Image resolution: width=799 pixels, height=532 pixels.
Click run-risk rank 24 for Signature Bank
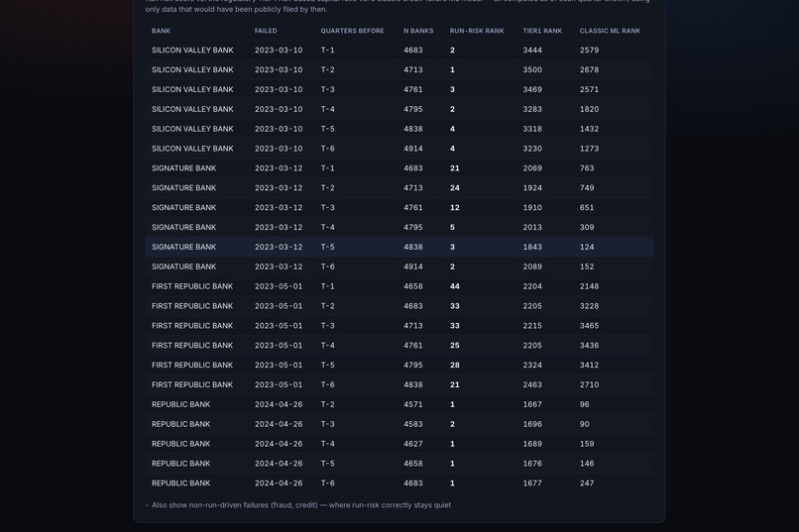click(455, 188)
